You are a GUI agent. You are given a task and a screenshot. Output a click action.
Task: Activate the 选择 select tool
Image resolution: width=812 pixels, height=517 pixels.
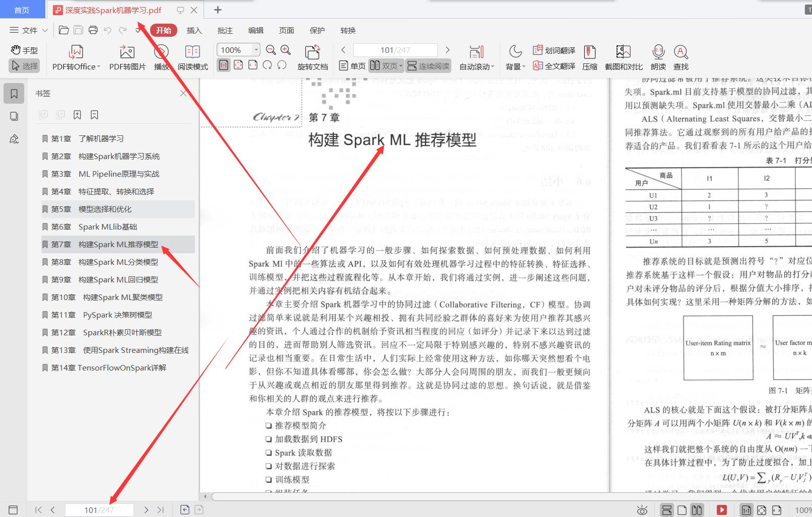coord(24,66)
